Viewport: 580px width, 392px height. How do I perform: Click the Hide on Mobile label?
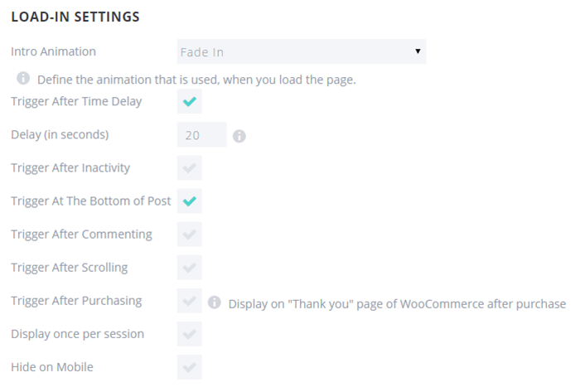point(52,367)
